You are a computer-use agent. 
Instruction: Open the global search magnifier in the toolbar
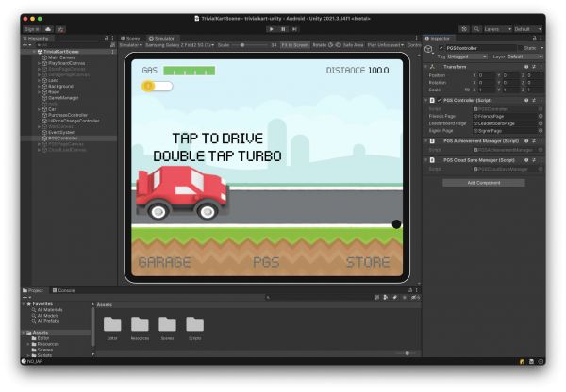click(x=476, y=29)
